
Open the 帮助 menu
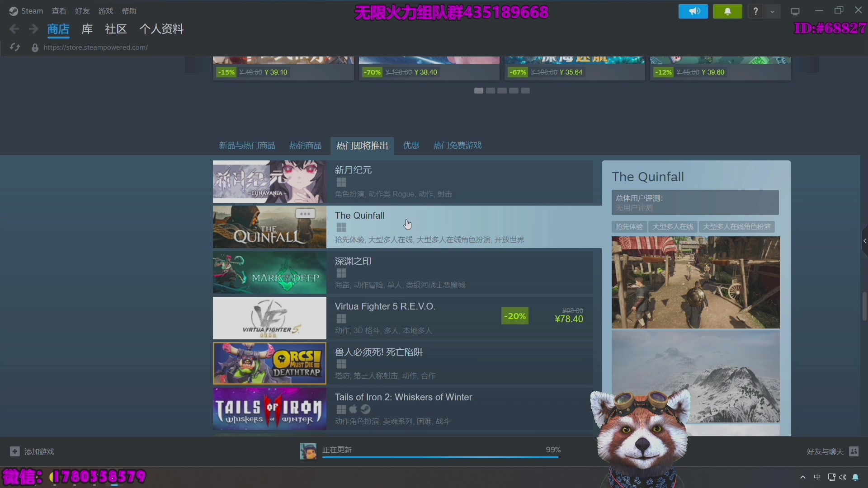[x=129, y=11]
